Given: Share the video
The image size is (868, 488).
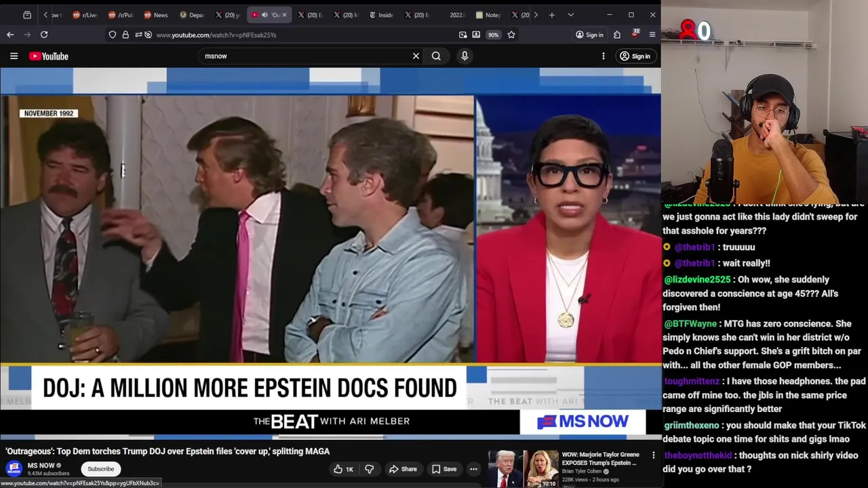Looking at the screenshot, I should pyautogui.click(x=403, y=469).
